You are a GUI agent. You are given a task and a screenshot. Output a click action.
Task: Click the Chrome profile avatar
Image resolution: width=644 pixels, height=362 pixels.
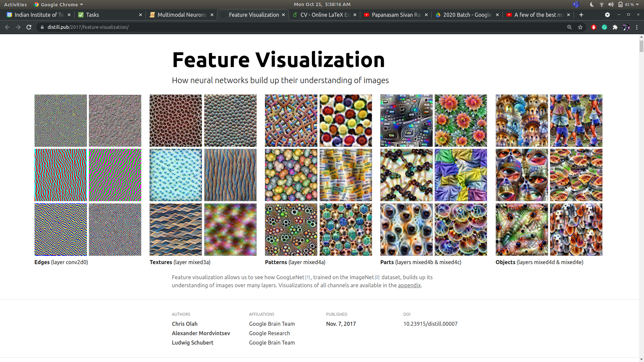coord(626,27)
